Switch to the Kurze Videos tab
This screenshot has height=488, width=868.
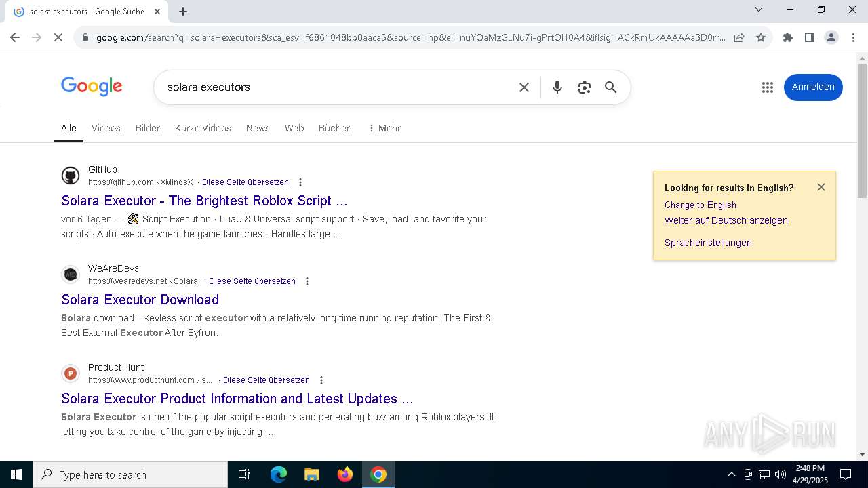point(203,128)
